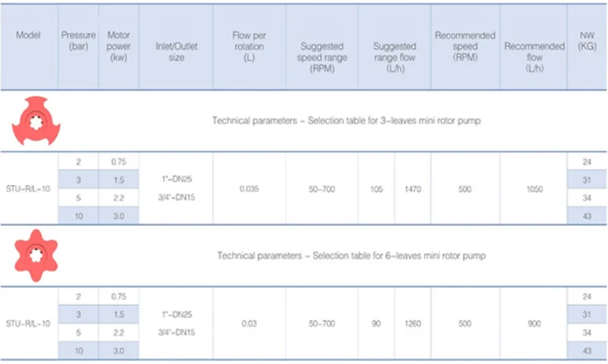Click the red 3-leaves rotor icon

[36, 121]
